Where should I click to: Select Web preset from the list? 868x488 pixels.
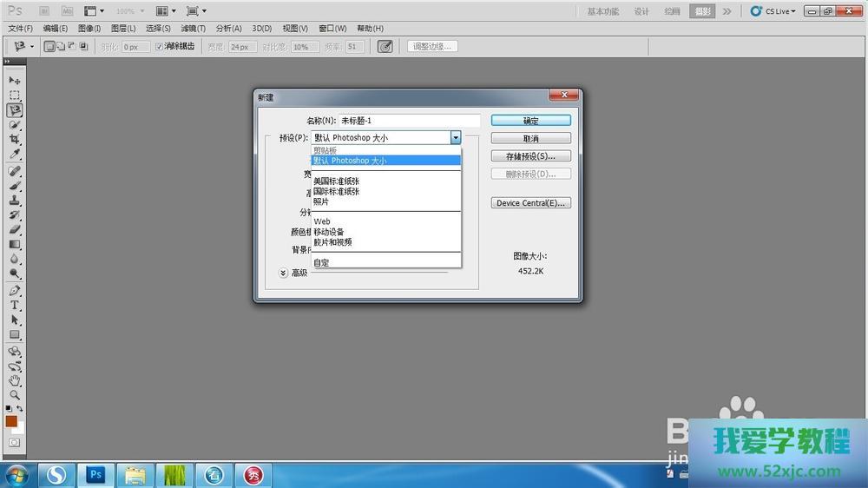(322, 221)
